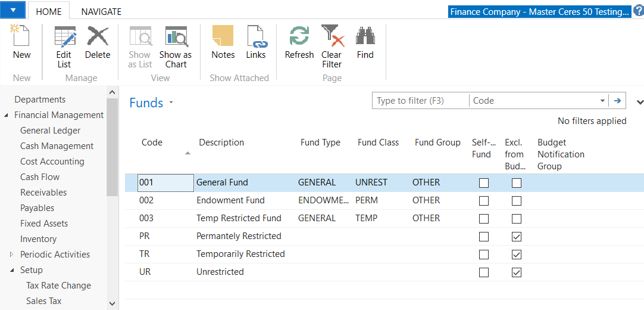Click the New record icon
This screenshot has height=310, width=644.
21,38
